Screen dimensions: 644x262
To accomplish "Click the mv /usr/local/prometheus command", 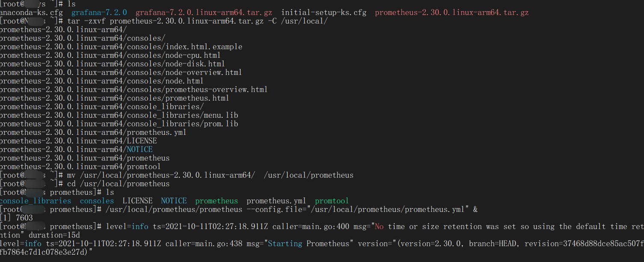I will coord(210,175).
